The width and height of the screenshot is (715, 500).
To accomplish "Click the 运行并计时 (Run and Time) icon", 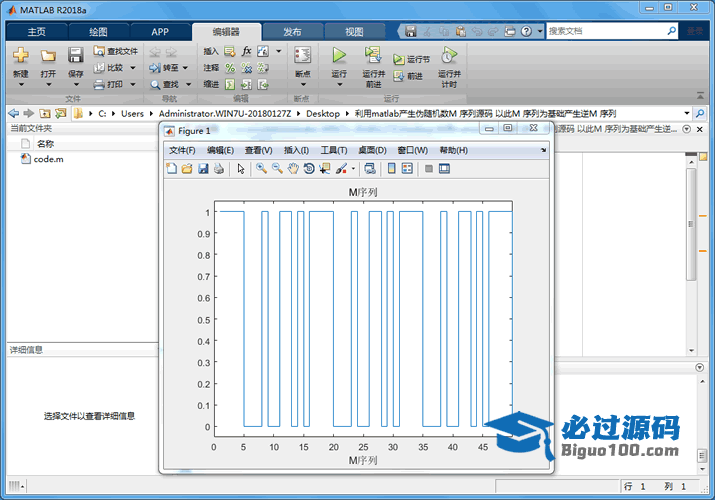I will 449,55.
